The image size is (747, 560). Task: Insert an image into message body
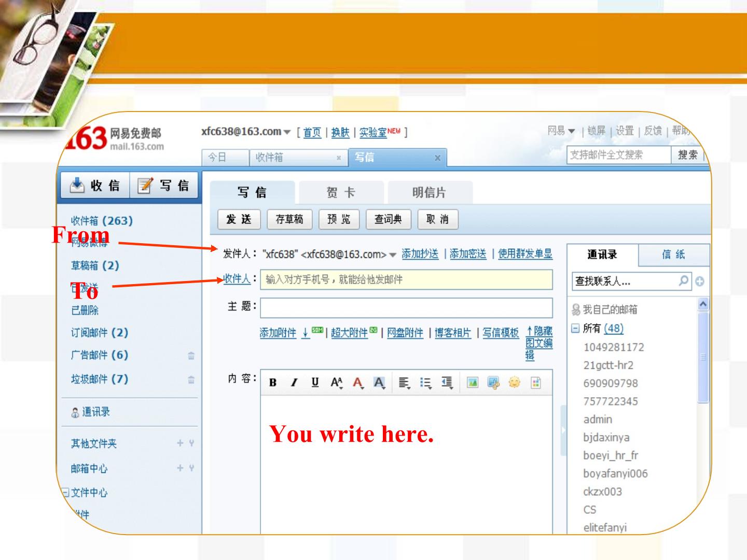pyautogui.click(x=473, y=383)
